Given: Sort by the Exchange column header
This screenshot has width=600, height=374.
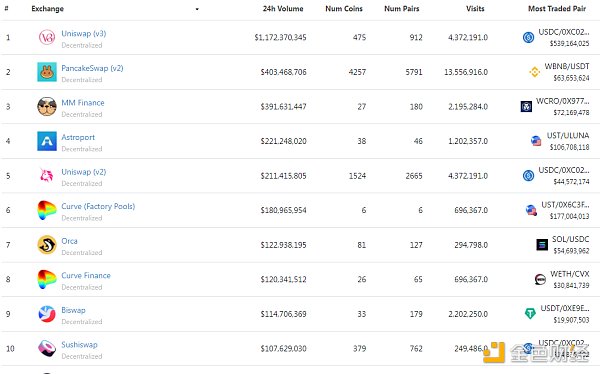Looking at the screenshot, I should pyautogui.click(x=47, y=8).
